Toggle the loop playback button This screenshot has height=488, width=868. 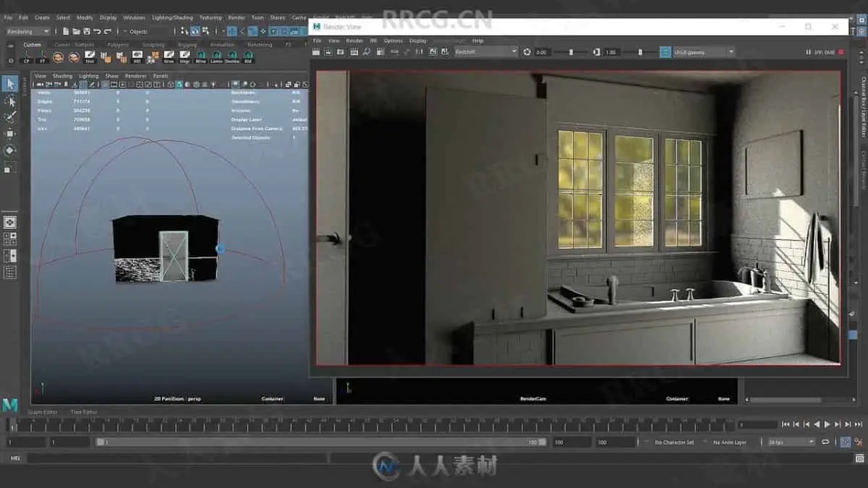pyautogui.click(x=825, y=442)
